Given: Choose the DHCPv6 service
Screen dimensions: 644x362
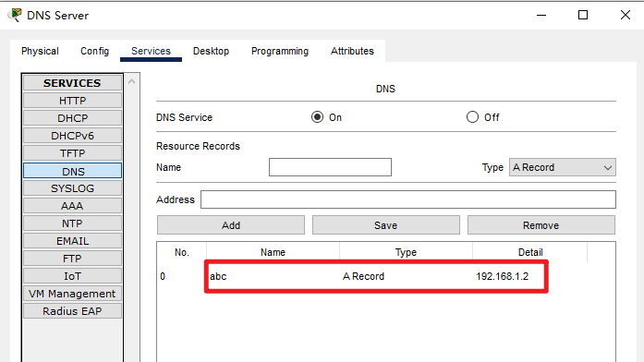Looking at the screenshot, I should [72, 136].
